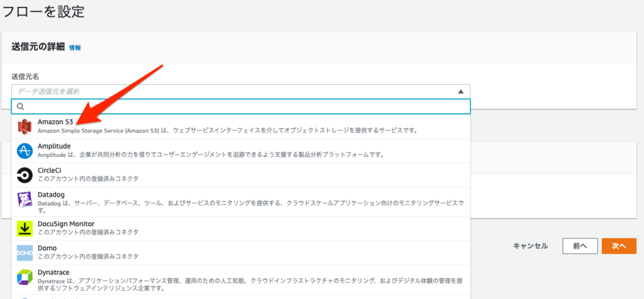
Task: Click the CircleCI logo icon
Action: pos(25,175)
